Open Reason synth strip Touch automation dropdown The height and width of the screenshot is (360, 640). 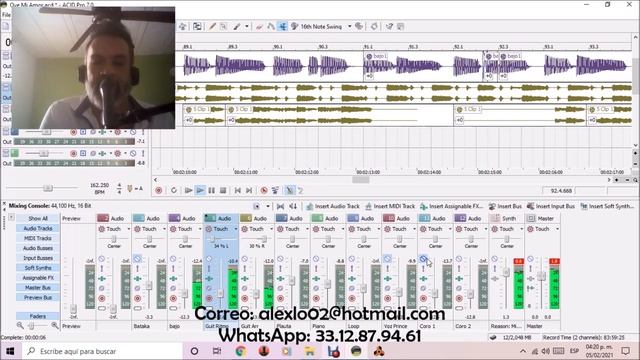click(521, 229)
